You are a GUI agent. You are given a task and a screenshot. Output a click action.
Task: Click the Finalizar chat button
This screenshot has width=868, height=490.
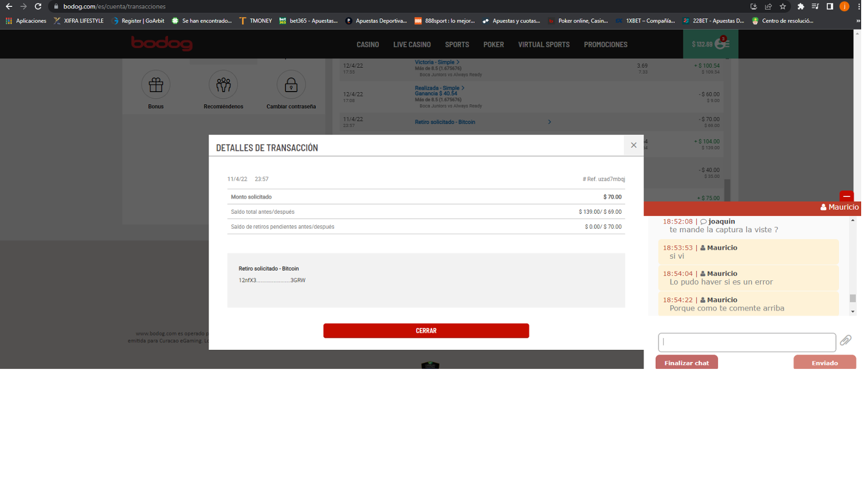686,363
